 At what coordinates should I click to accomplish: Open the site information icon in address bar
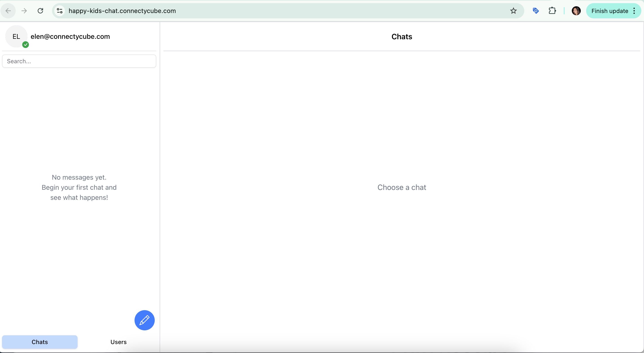[59, 11]
